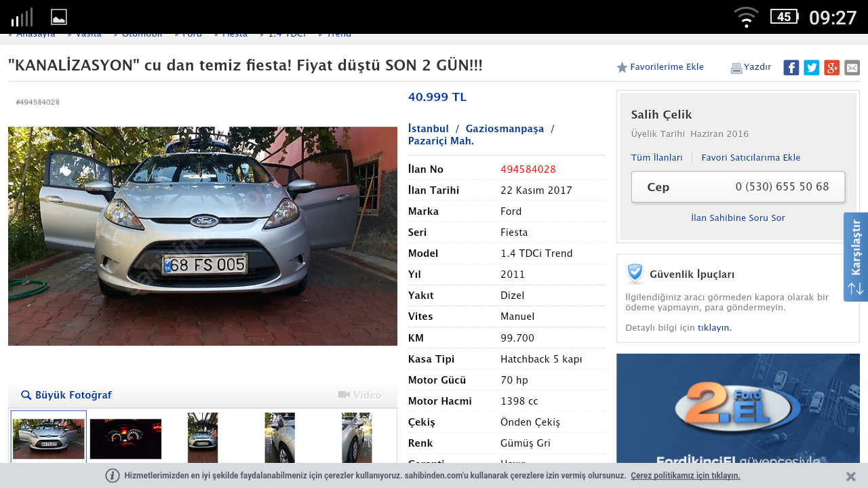868x488 pixels.
Task: Click Kasa Tipi value Hatchback 5 kapı
Action: (x=541, y=359)
